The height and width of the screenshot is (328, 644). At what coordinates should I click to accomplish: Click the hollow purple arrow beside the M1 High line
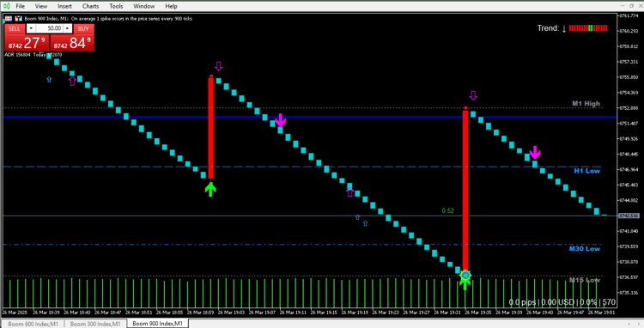point(473,95)
